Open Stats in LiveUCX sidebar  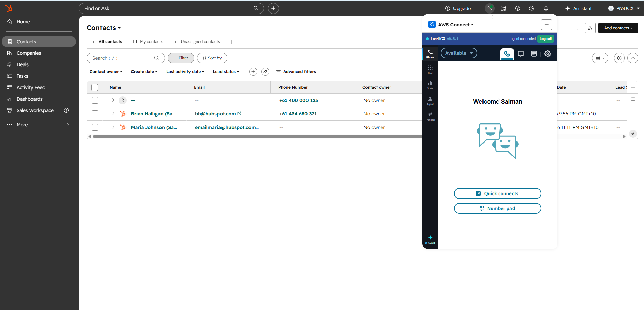click(430, 85)
